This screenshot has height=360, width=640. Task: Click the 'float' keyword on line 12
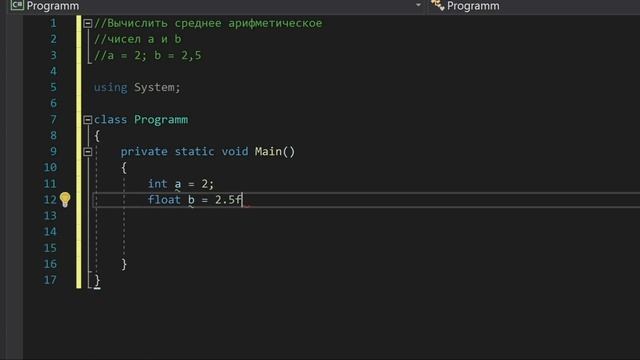(x=164, y=200)
